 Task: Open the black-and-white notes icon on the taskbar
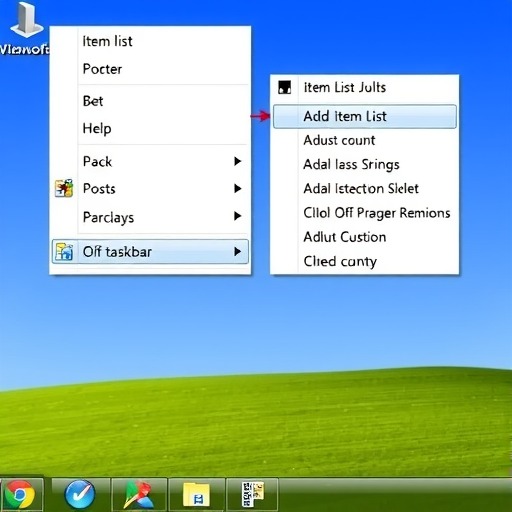(x=252, y=494)
